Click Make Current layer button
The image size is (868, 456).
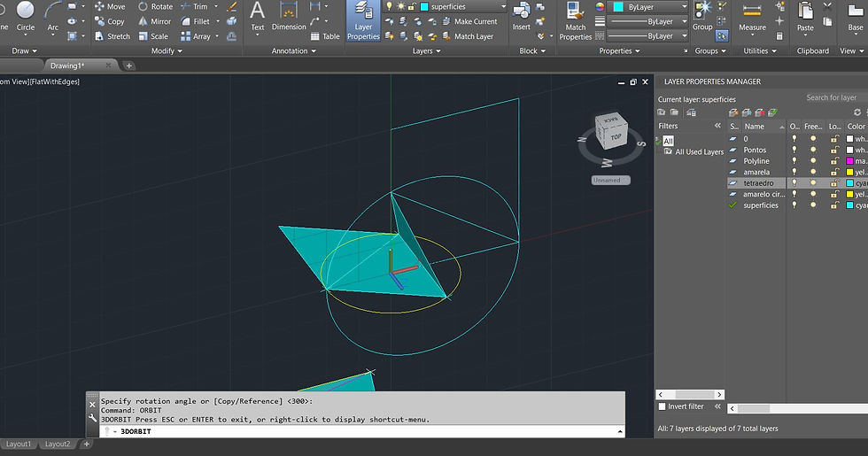[469, 21]
